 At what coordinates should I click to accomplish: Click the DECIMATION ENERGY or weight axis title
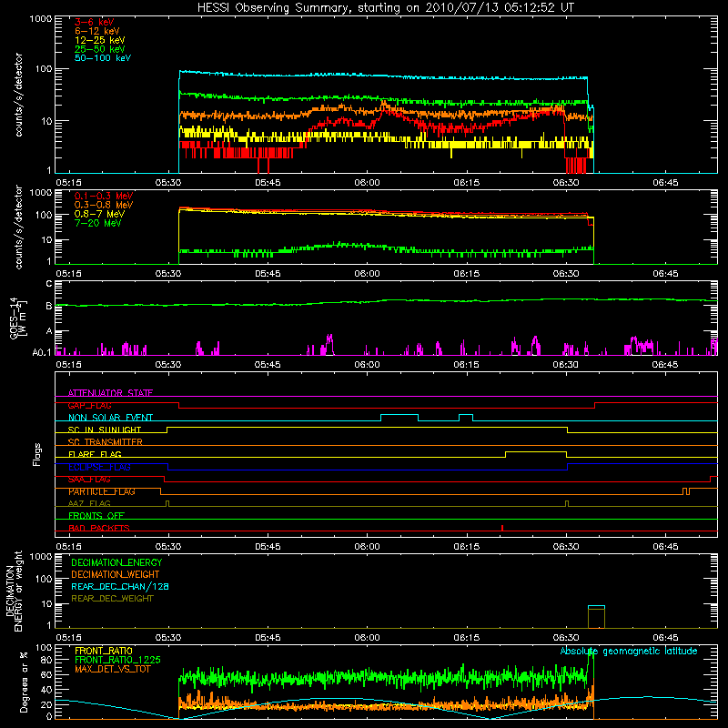14,591
